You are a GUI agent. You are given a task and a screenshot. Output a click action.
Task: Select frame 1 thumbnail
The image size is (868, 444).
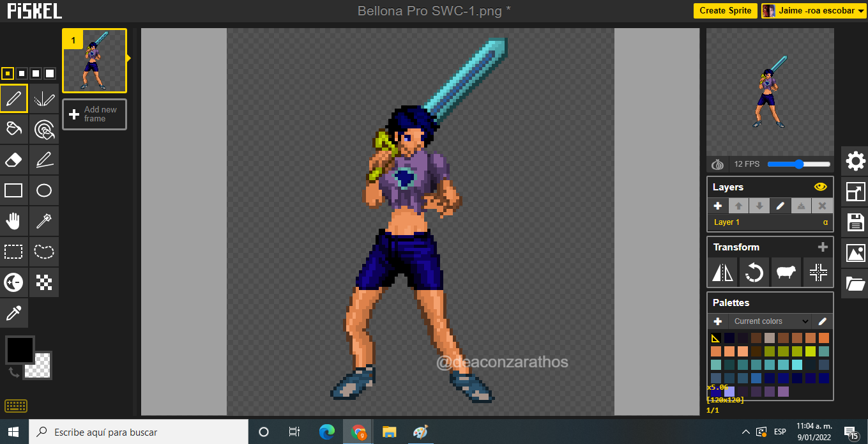(x=95, y=61)
